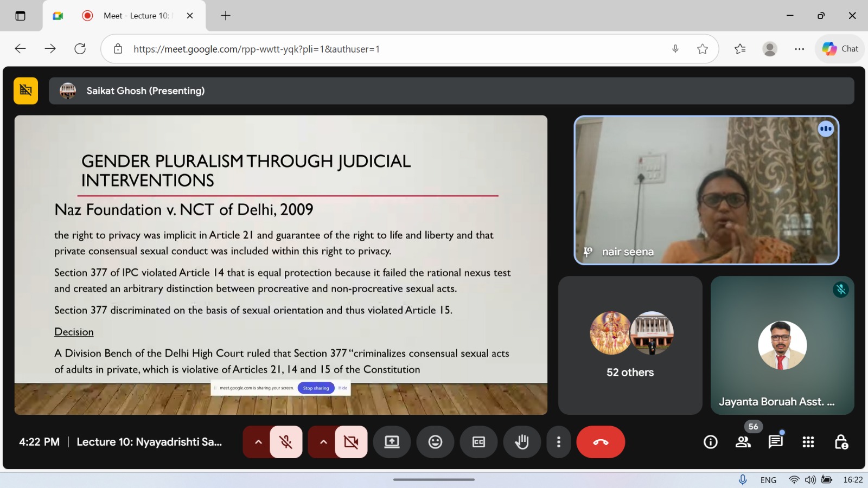Open the people panel showing 56

(743, 442)
